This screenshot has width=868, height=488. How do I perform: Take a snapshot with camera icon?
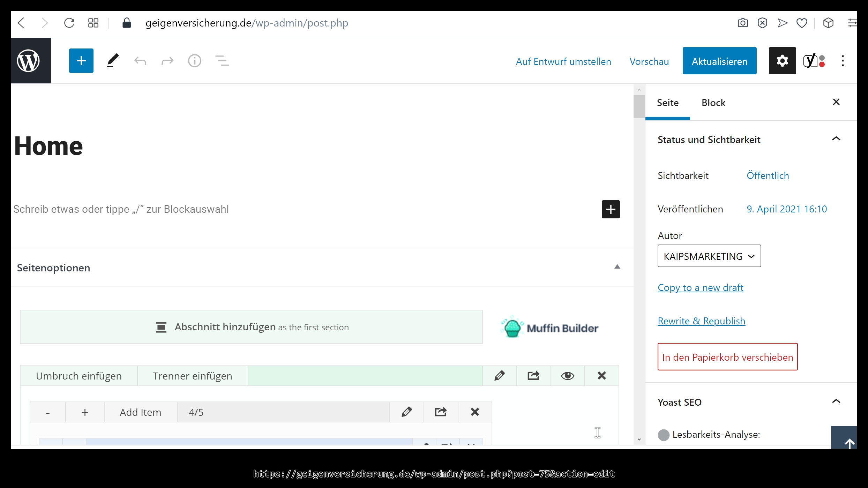pyautogui.click(x=743, y=23)
